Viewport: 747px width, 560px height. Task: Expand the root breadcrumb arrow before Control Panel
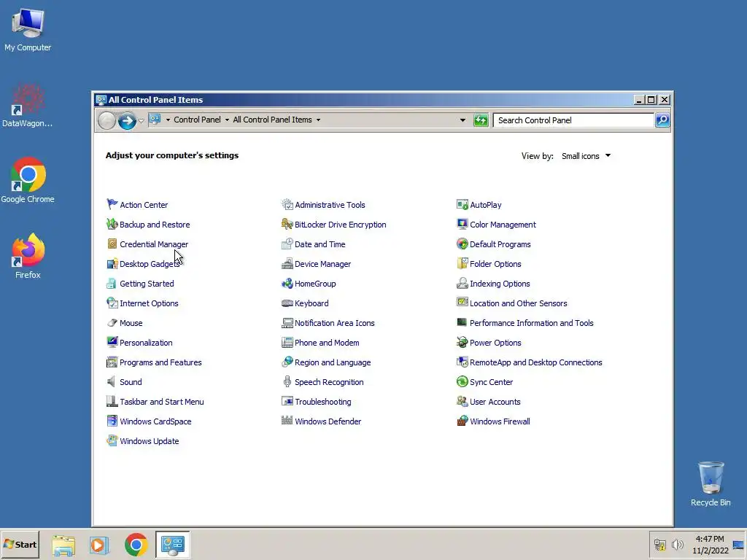click(x=168, y=120)
